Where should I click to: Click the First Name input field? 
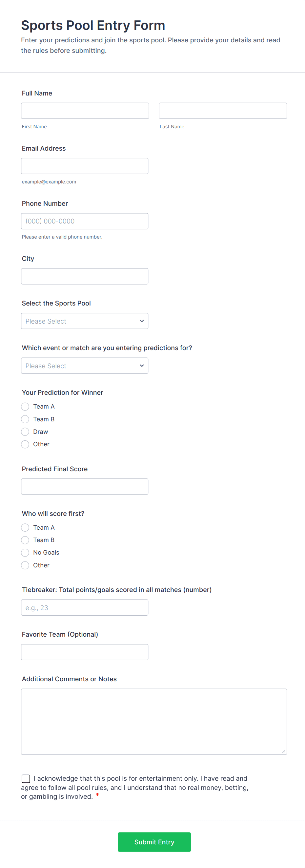[85, 111]
